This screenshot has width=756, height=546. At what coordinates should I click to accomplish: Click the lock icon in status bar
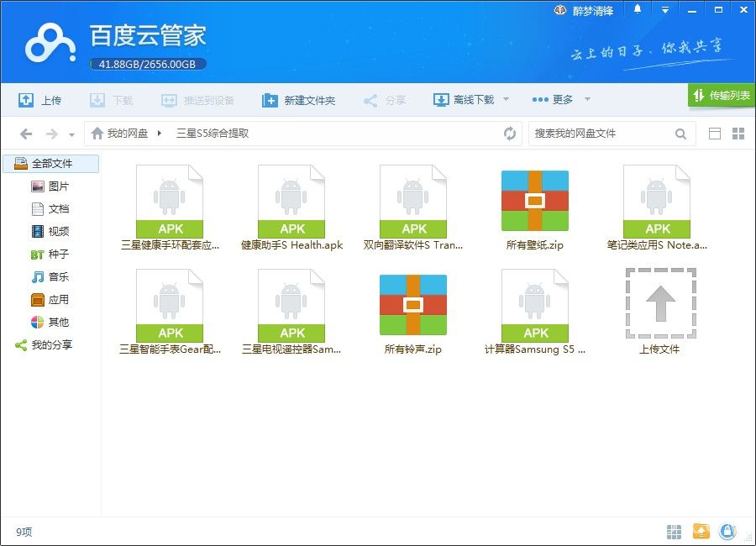pos(727,532)
